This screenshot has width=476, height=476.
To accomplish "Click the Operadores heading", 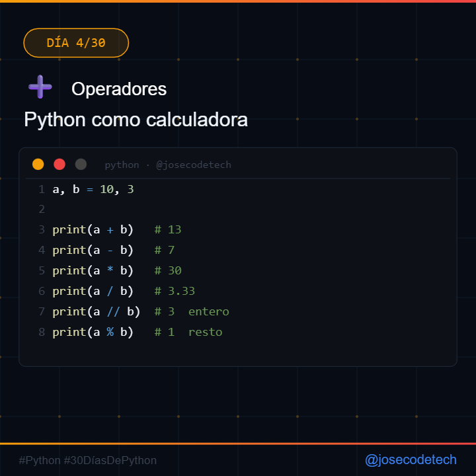I will [x=119, y=89].
